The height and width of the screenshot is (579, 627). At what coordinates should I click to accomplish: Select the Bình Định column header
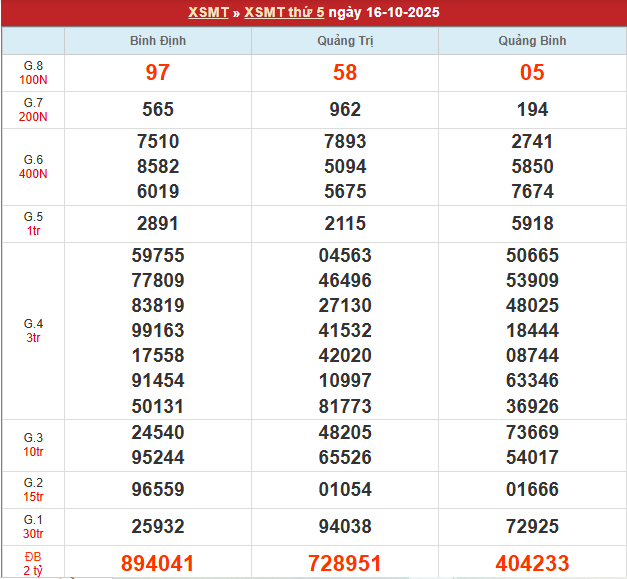coord(157,41)
